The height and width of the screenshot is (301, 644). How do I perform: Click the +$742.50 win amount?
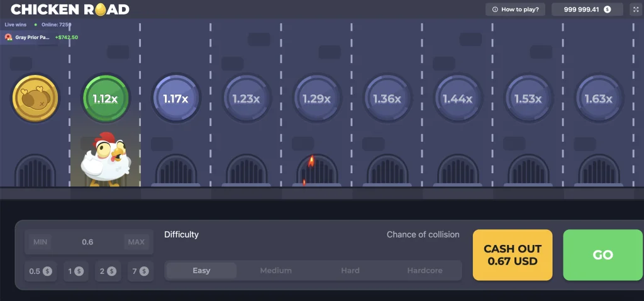coord(67,37)
